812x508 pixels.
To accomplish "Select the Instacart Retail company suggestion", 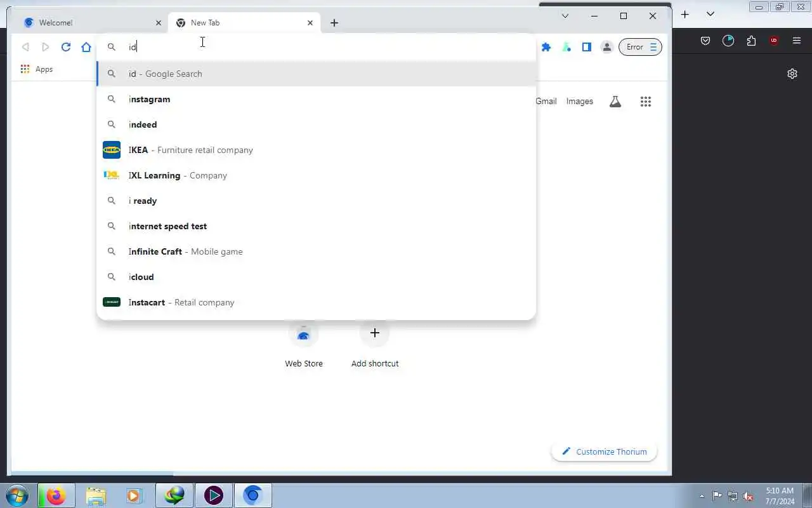I will 316,302.
